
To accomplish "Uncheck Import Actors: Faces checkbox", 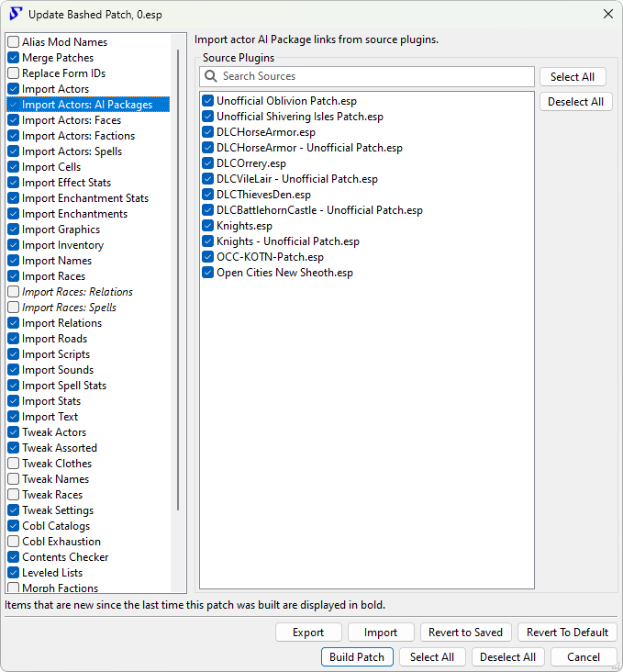I will 13,120.
